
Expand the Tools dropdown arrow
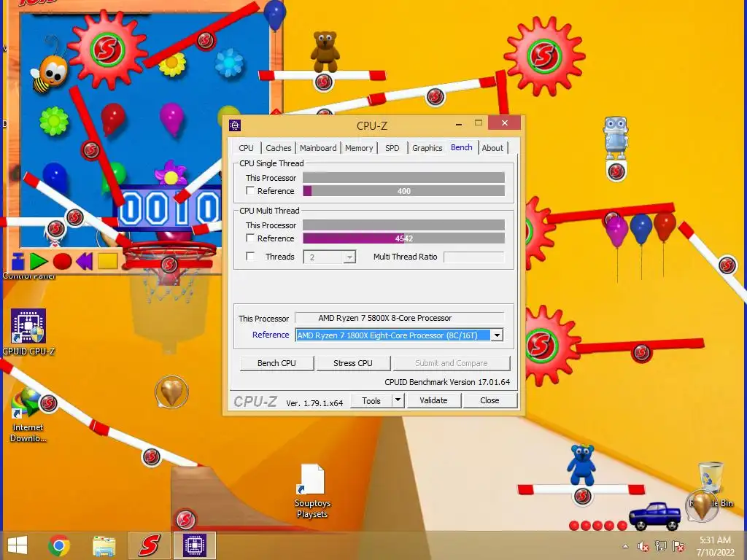coord(398,401)
